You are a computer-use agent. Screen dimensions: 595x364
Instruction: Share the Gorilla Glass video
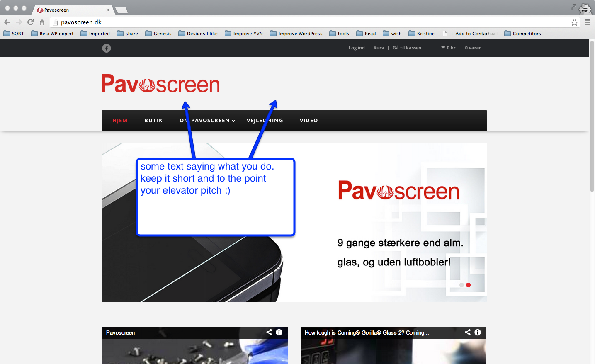tap(468, 332)
